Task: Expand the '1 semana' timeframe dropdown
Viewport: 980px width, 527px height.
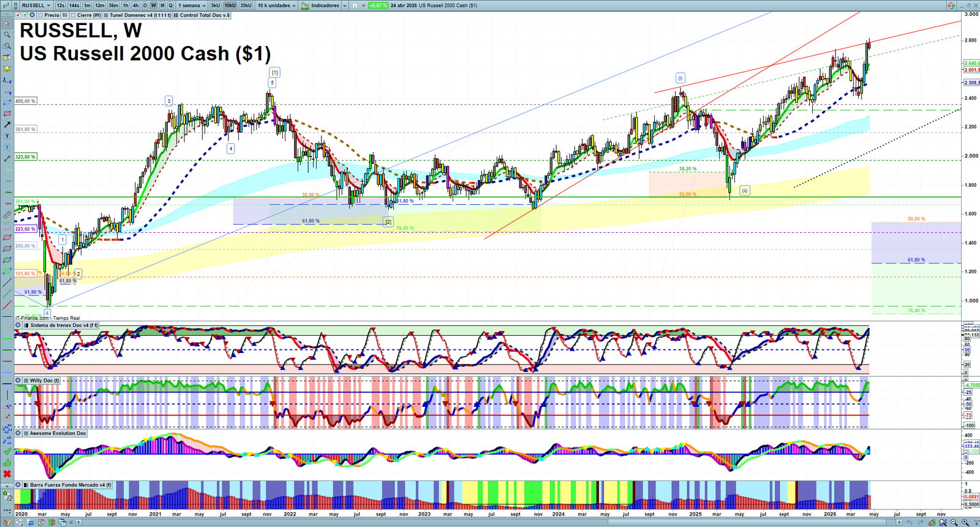Action: point(192,6)
